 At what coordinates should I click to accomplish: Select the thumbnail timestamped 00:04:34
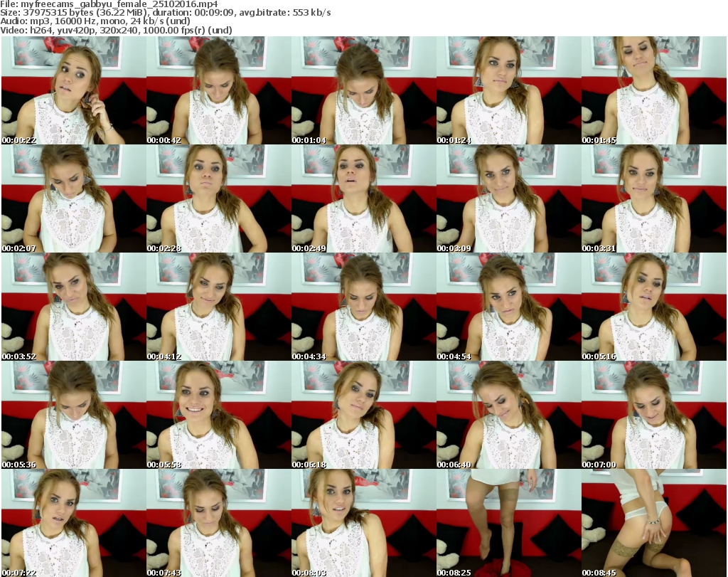point(363,307)
